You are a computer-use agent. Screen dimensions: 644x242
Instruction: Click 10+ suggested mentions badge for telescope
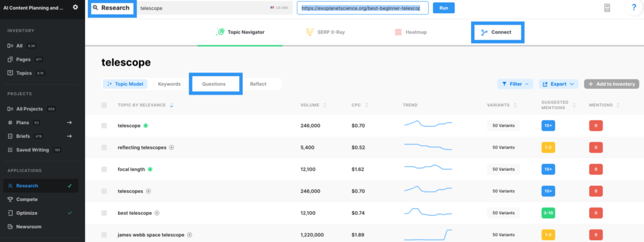(548, 125)
